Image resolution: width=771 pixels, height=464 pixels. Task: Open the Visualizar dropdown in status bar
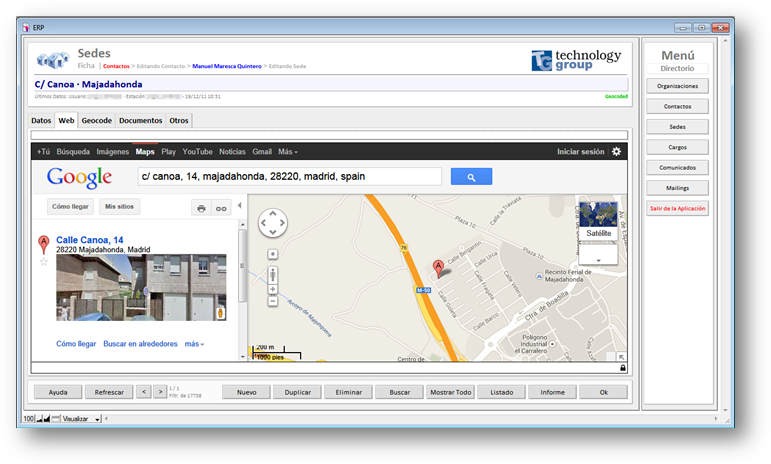click(x=82, y=420)
